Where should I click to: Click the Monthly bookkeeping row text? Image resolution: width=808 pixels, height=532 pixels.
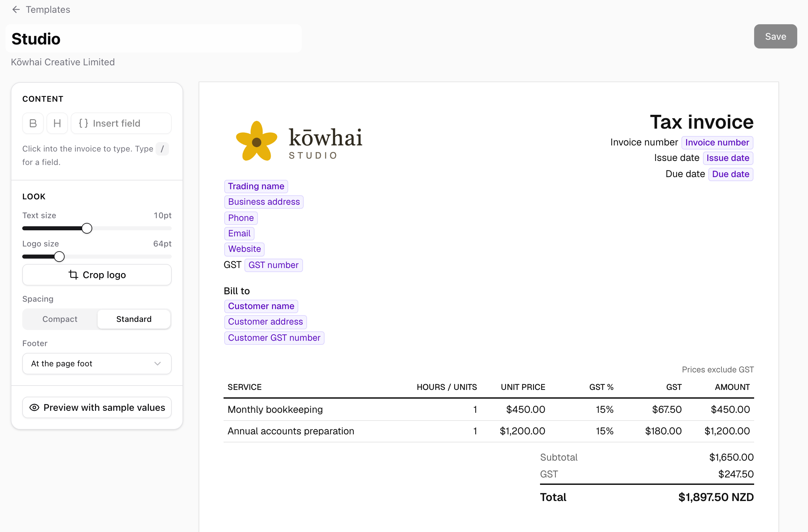pyautogui.click(x=275, y=410)
